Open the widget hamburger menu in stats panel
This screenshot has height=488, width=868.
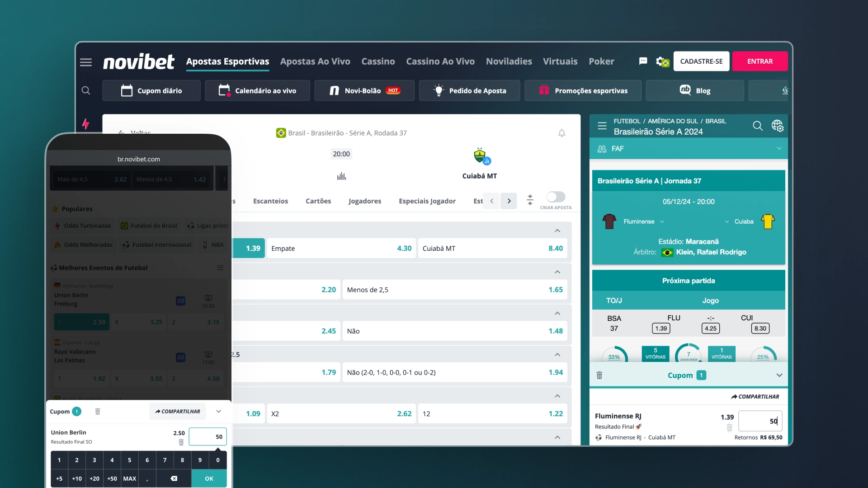coord(602,126)
